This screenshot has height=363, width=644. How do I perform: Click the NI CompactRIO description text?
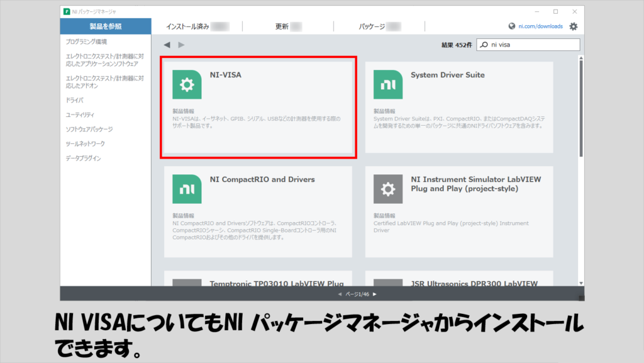pos(255,230)
